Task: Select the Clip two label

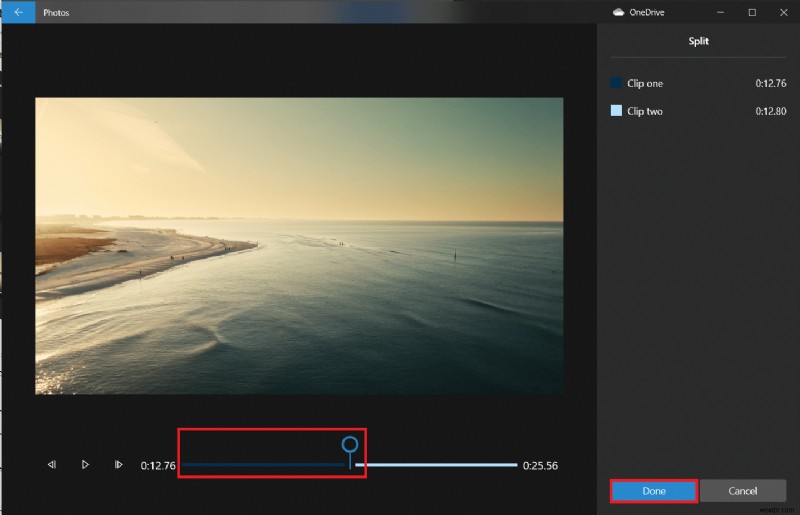Action: [645, 112]
